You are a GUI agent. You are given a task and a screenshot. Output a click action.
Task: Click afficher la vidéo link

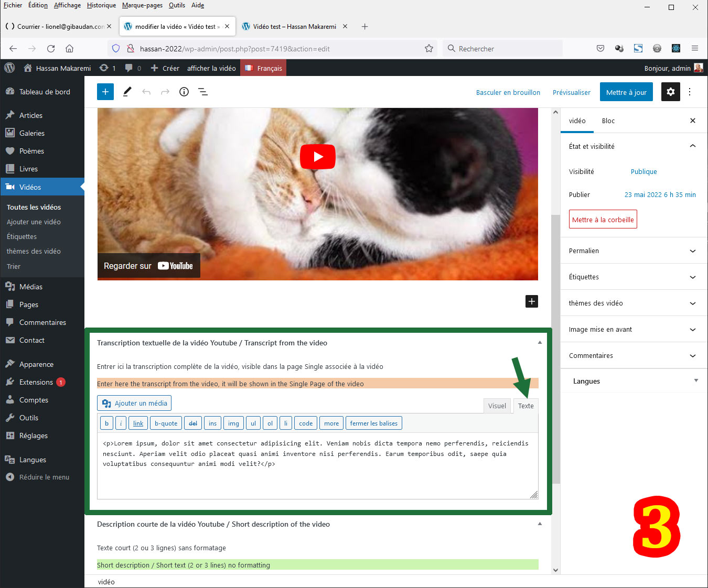[211, 68]
